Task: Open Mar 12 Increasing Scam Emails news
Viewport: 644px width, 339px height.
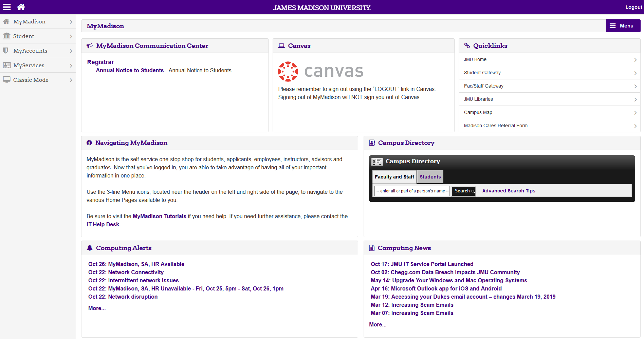Action: click(x=412, y=305)
